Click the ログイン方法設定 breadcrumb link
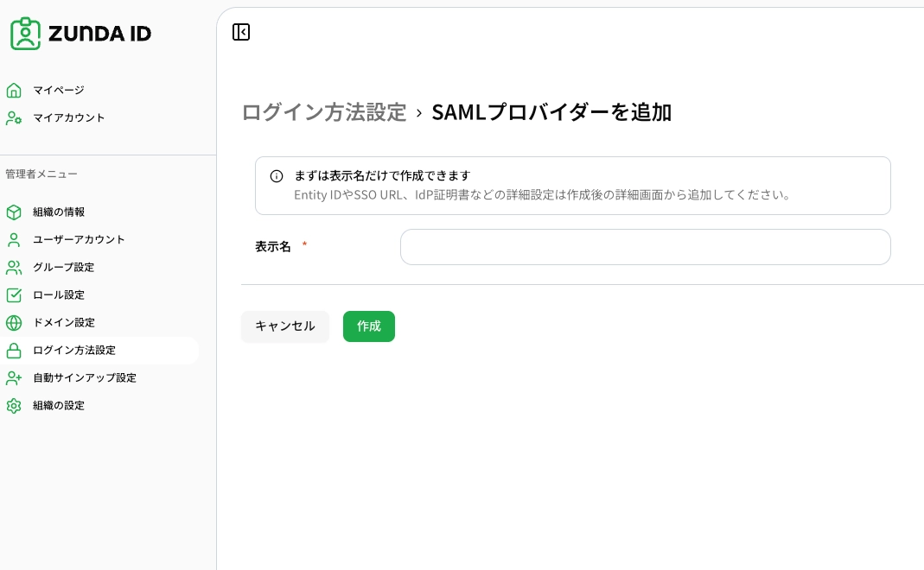This screenshot has height=570, width=924. point(324,112)
